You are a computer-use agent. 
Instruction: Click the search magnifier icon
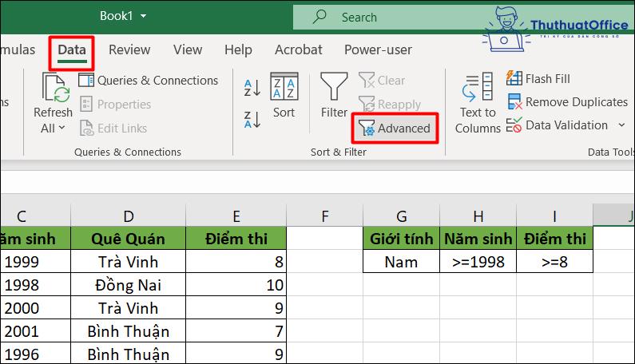[x=319, y=17]
